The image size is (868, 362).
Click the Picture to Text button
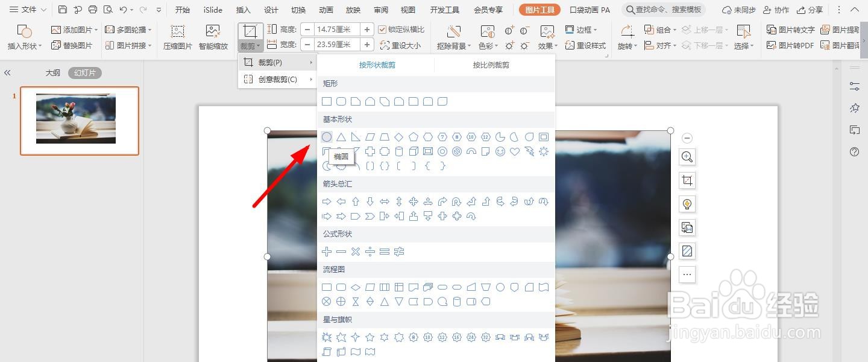pos(791,30)
